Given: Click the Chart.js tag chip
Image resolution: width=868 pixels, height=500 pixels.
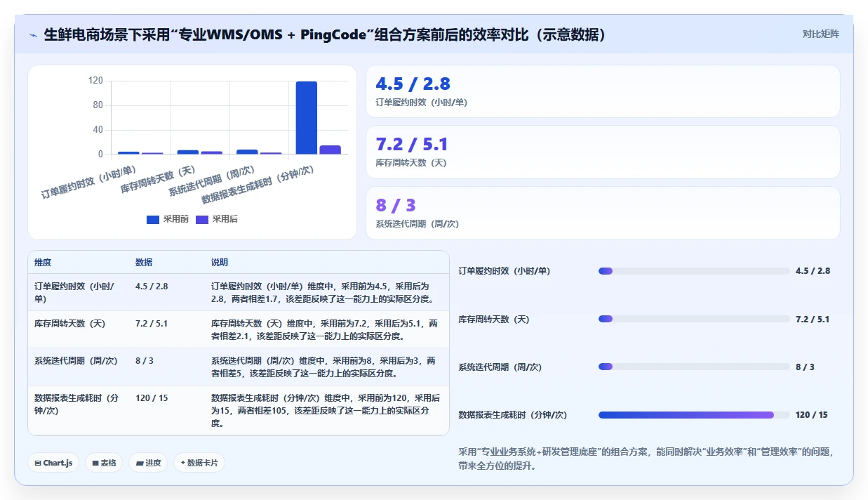Looking at the screenshot, I should pos(53,463).
